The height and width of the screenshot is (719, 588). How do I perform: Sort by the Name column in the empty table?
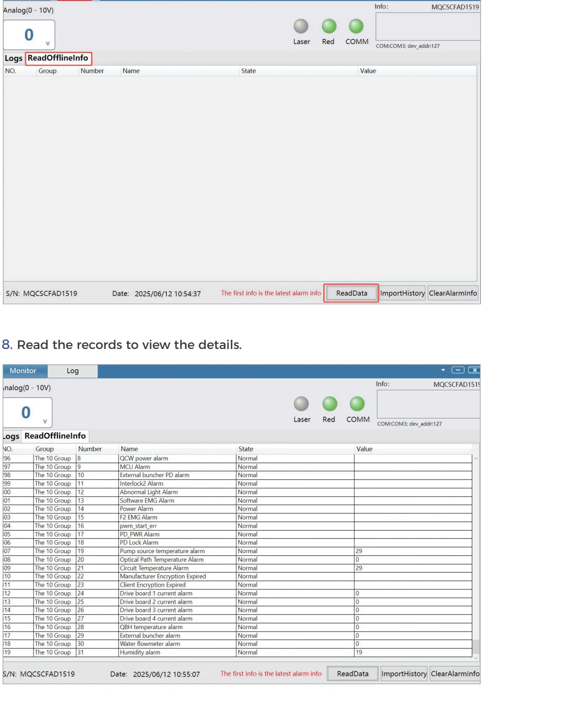[x=179, y=71]
